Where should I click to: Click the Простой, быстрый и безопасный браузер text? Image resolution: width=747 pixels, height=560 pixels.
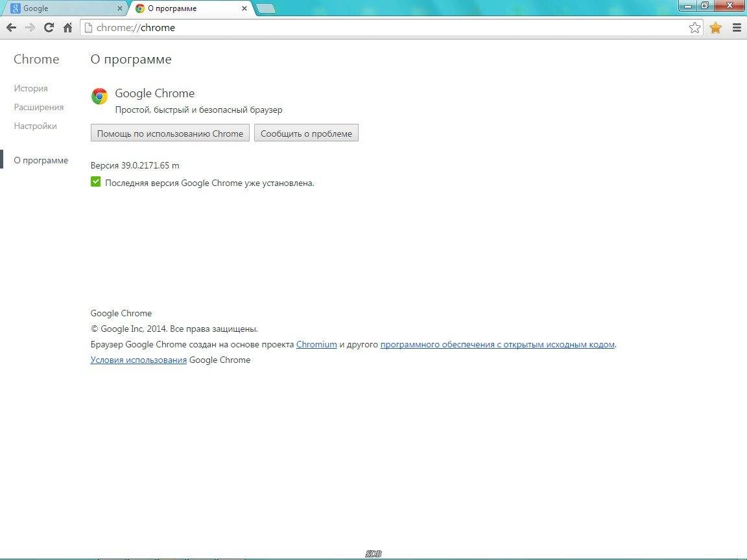[x=198, y=110]
